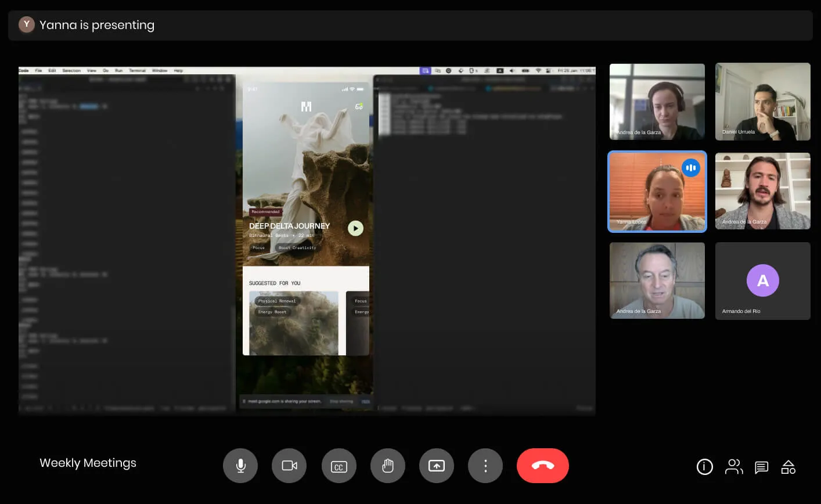Open the Go menu in shared screen
This screenshot has width=821, height=504.
tap(106, 71)
